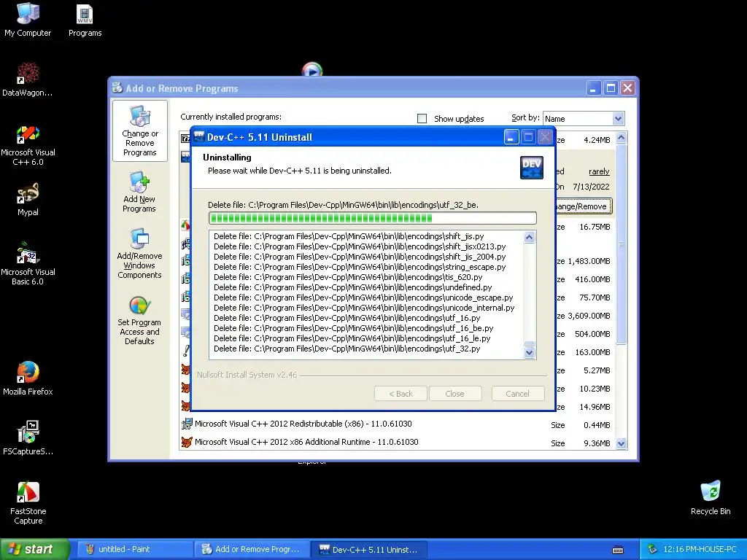Select FastStone Capture desktop icon
Viewport: 747px width, 560px height.
coord(28,503)
